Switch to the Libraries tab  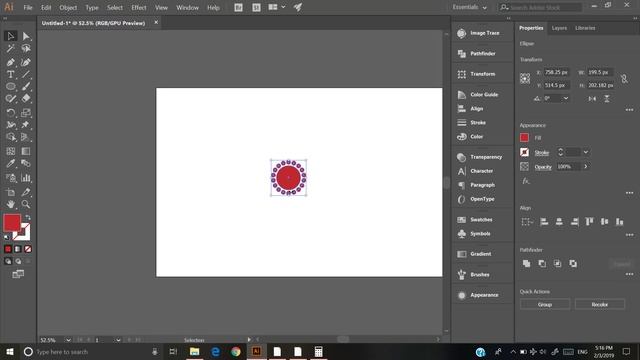585,28
